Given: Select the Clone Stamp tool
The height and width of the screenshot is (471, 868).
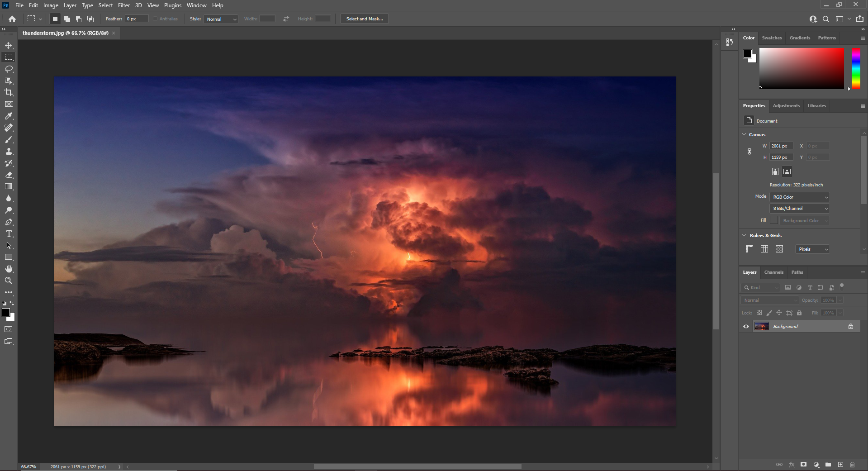Looking at the screenshot, I should tap(9, 152).
